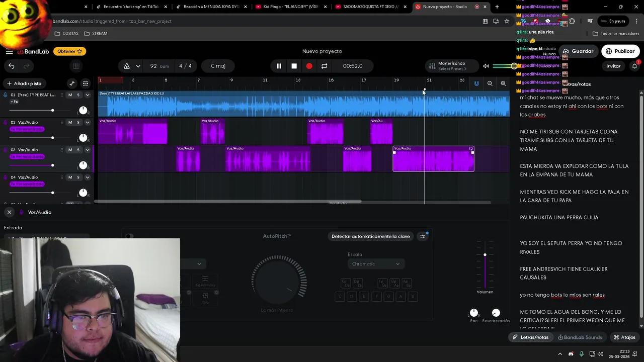This screenshot has width=644, height=362.
Task: Expand track 03 dropdown chevron
Action: point(87,150)
